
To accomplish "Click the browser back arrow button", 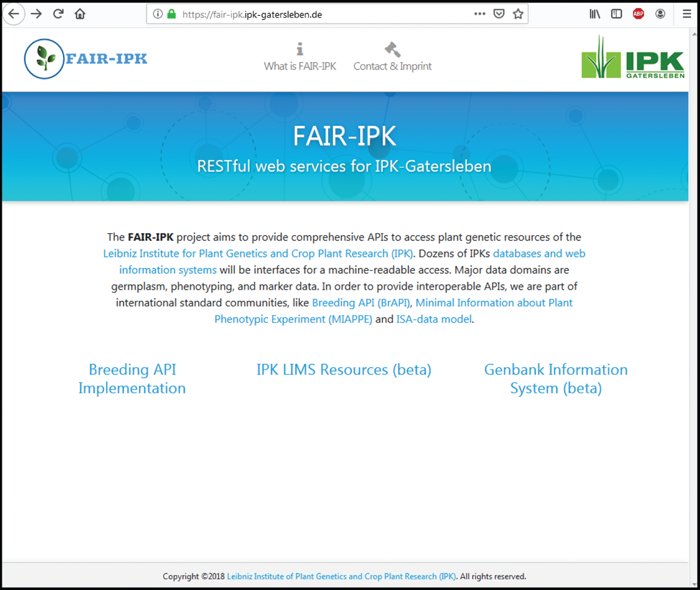I will point(14,14).
